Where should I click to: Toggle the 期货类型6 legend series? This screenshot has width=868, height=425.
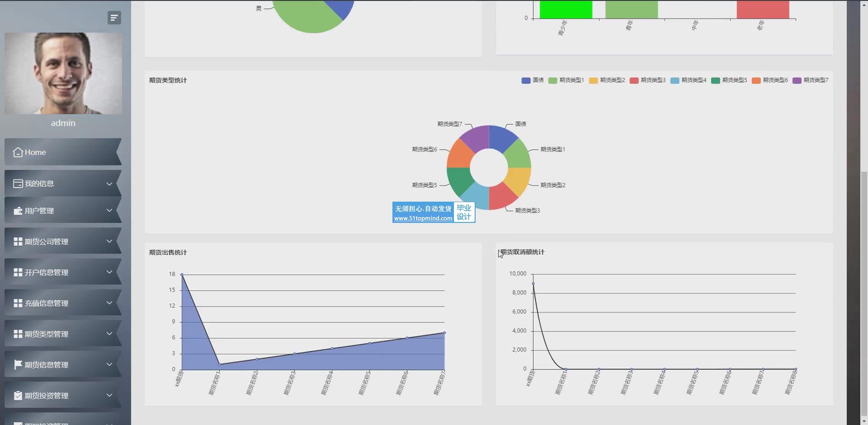coord(769,80)
